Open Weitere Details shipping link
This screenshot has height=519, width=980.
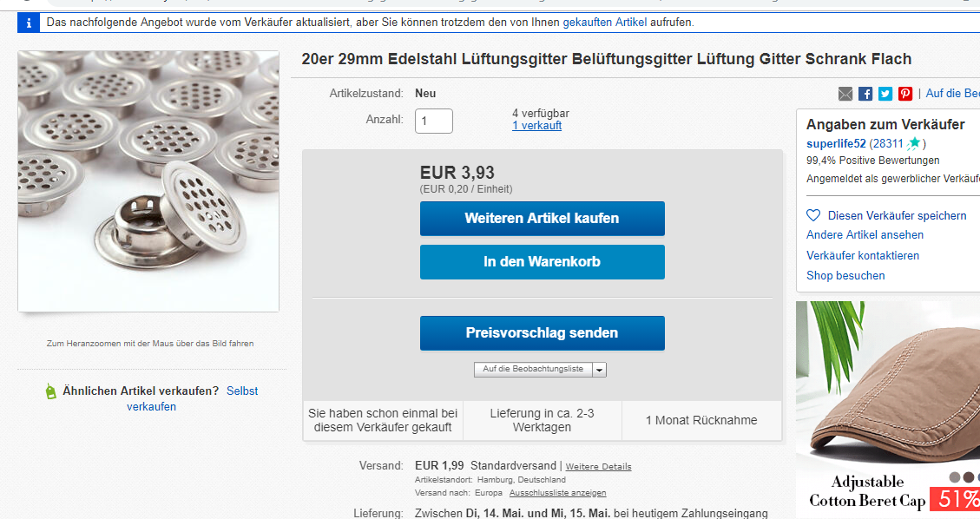coord(598,467)
